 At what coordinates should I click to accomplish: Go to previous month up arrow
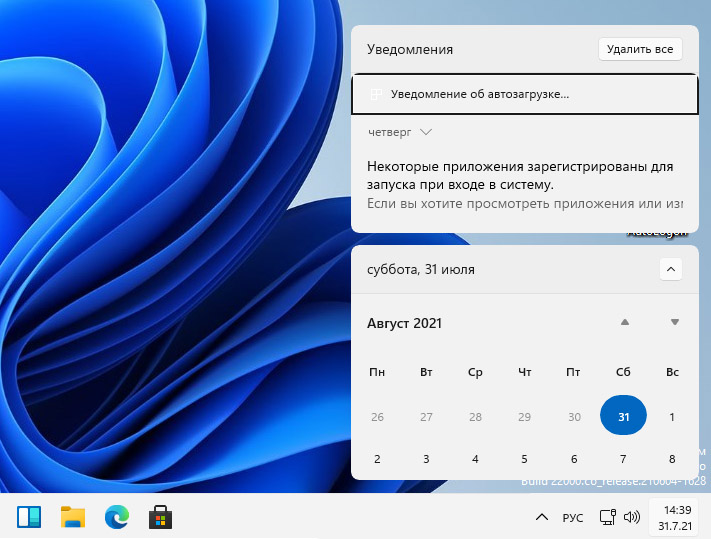pos(624,322)
